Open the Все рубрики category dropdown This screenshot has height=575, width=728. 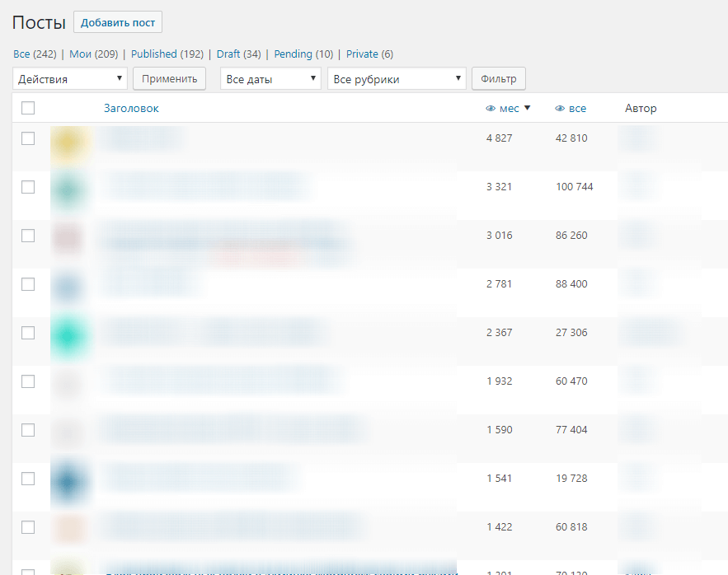(x=397, y=79)
